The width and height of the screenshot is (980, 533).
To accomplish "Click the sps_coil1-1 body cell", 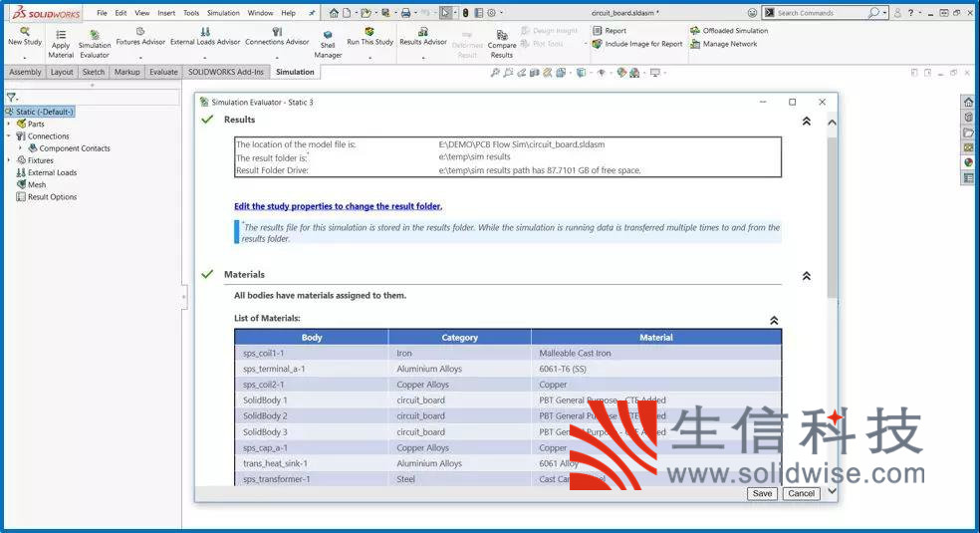I will (x=312, y=353).
